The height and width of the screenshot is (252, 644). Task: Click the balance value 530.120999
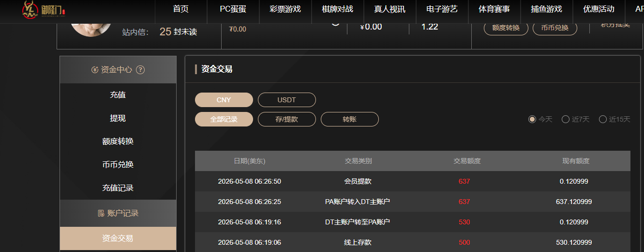574,242
